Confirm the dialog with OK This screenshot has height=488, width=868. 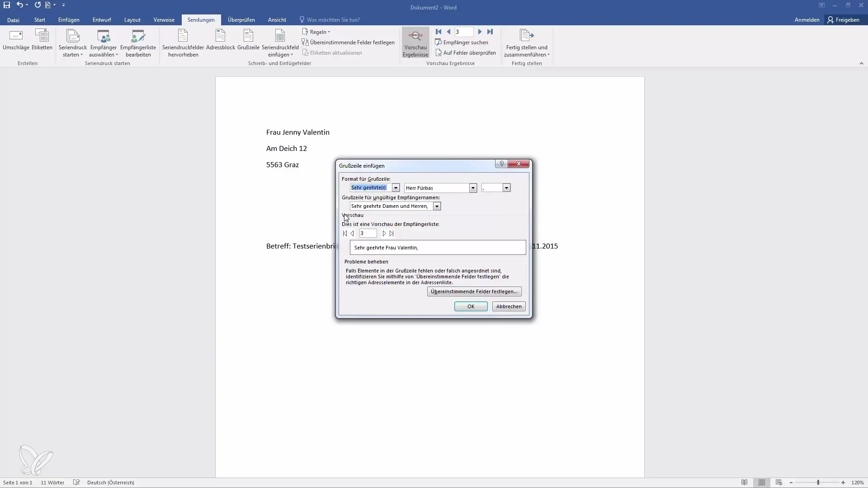[471, 306]
